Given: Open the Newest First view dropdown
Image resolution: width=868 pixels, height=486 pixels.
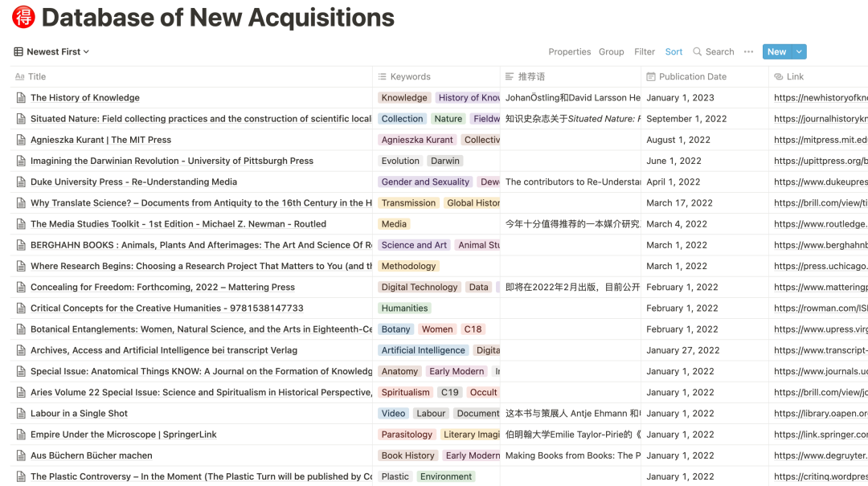Looking at the screenshot, I should point(51,51).
